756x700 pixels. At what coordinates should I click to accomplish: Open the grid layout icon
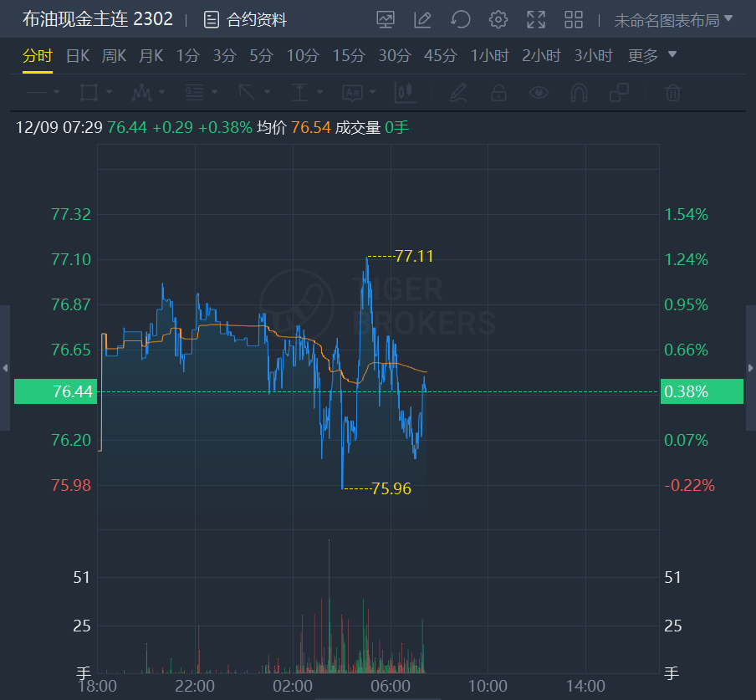point(574,19)
